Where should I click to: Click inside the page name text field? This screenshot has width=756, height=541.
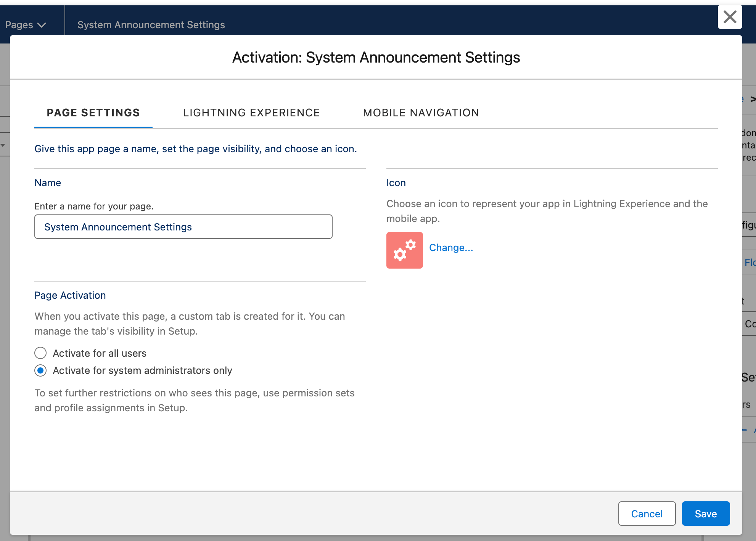(x=183, y=226)
